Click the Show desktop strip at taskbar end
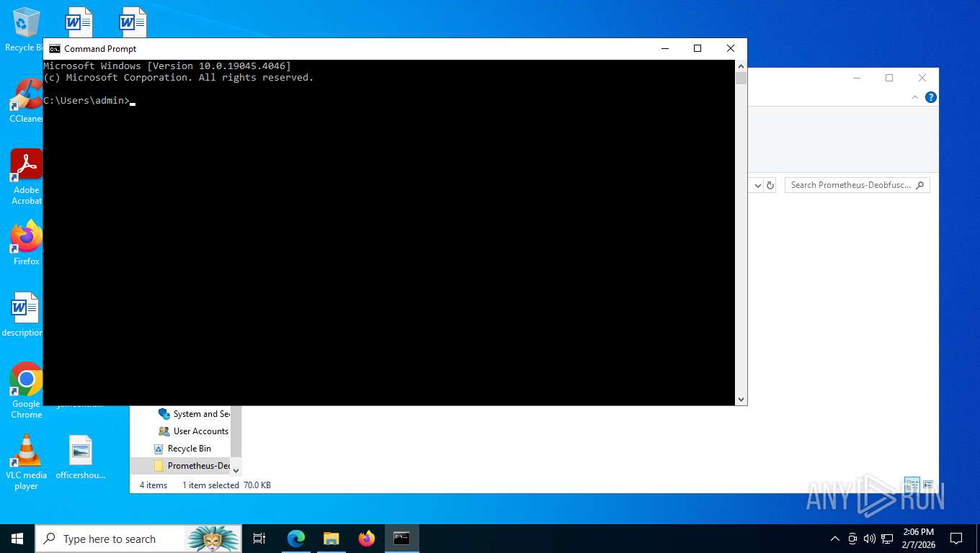This screenshot has width=980, height=553. pyautogui.click(x=978, y=539)
